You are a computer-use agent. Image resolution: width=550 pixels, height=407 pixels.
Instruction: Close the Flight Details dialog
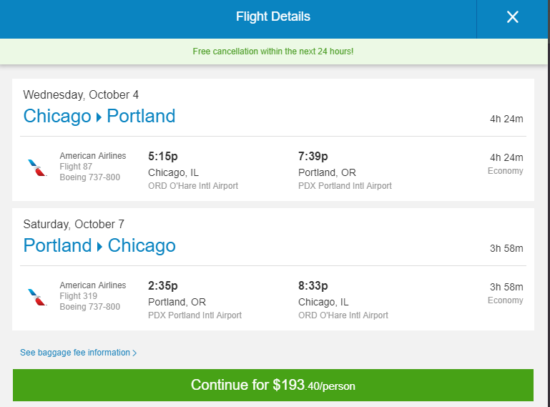(x=512, y=17)
